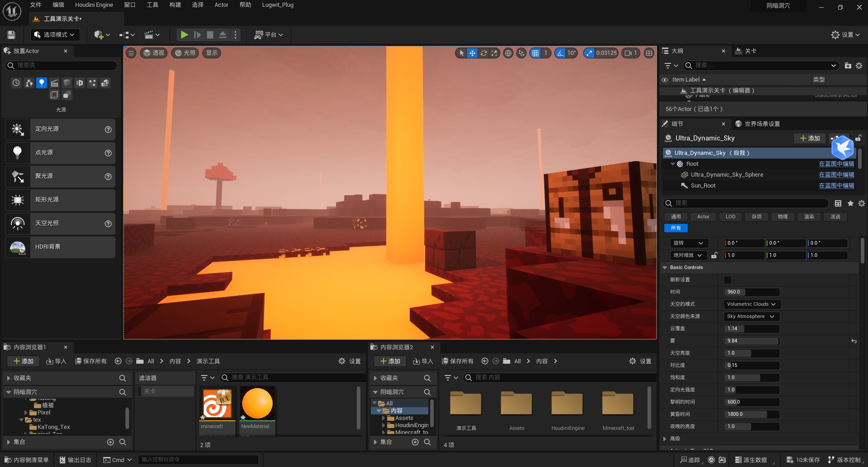Click the 时间 slider field 960.0
The image size is (868, 467).
(752, 292)
